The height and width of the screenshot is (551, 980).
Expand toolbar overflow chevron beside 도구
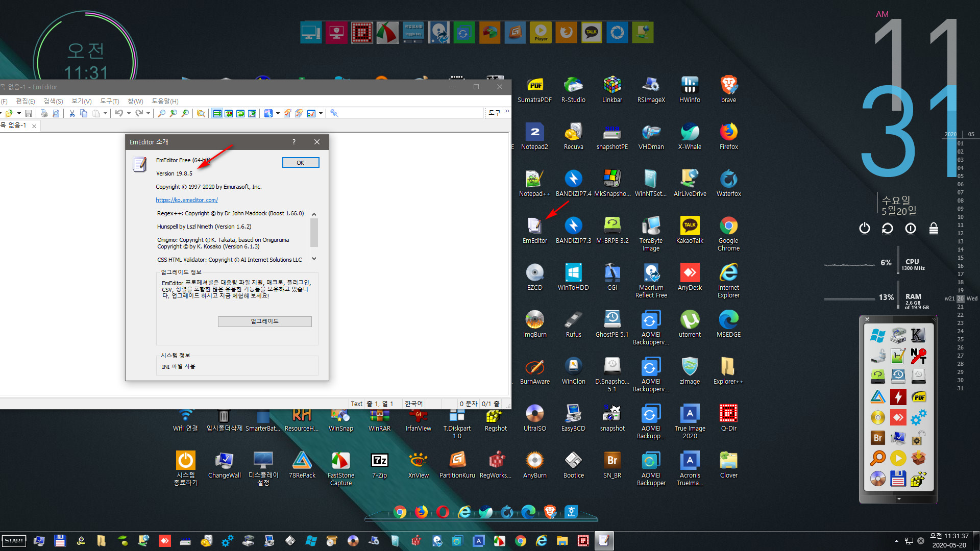click(x=507, y=111)
